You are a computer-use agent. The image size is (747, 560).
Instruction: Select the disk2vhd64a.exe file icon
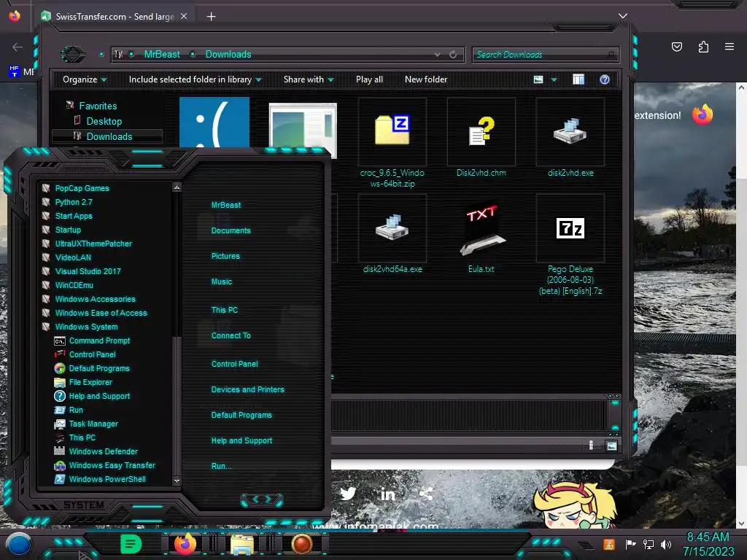(392, 227)
